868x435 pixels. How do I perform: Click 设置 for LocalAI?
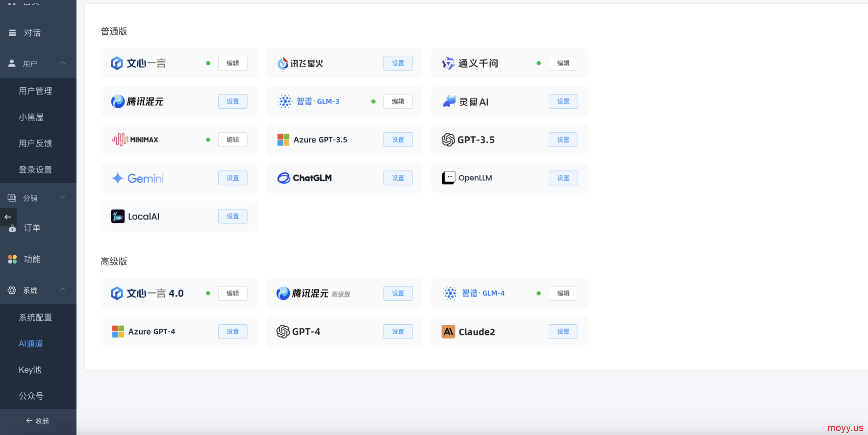[232, 216]
